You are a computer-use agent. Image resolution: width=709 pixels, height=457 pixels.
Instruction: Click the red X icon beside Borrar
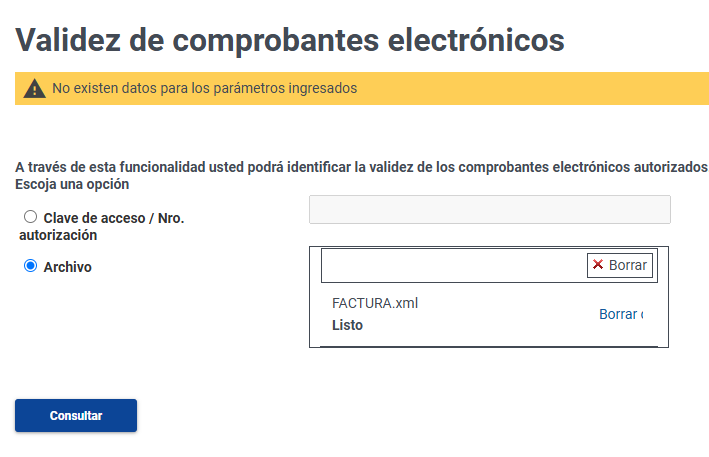click(598, 265)
